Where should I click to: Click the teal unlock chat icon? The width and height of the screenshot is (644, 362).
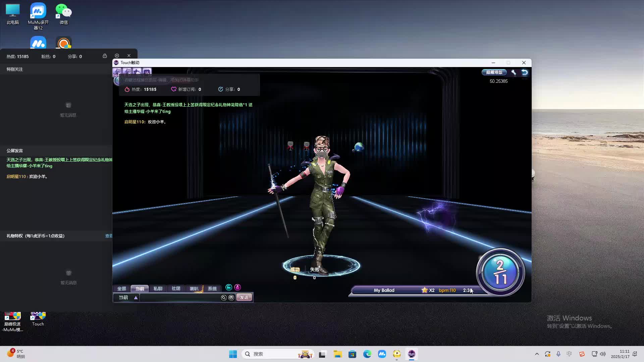pyautogui.click(x=229, y=287)
